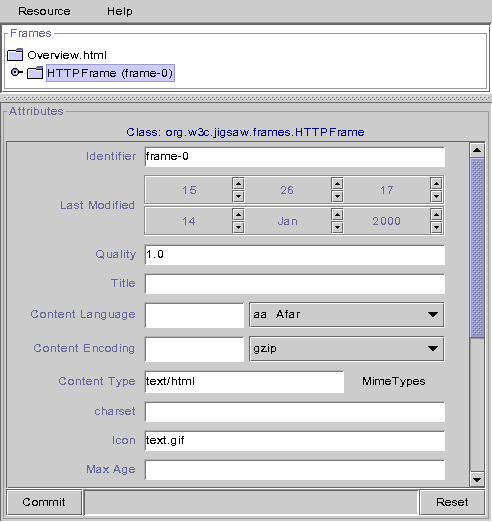Select the Overview.html tree node
Image resolution: width=492 pixels, height=522 pixels.
click(67, 55)
